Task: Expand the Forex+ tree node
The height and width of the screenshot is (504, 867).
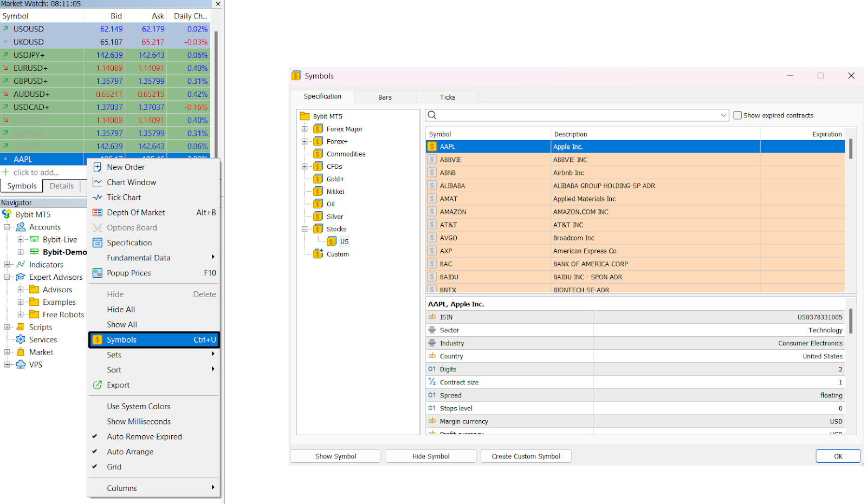Action: [305, 141]
